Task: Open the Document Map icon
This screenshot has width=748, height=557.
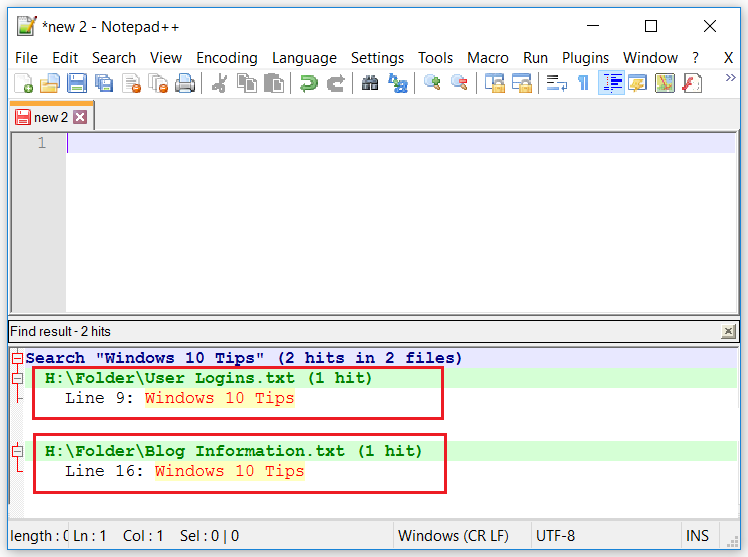Action: (665, 83)
